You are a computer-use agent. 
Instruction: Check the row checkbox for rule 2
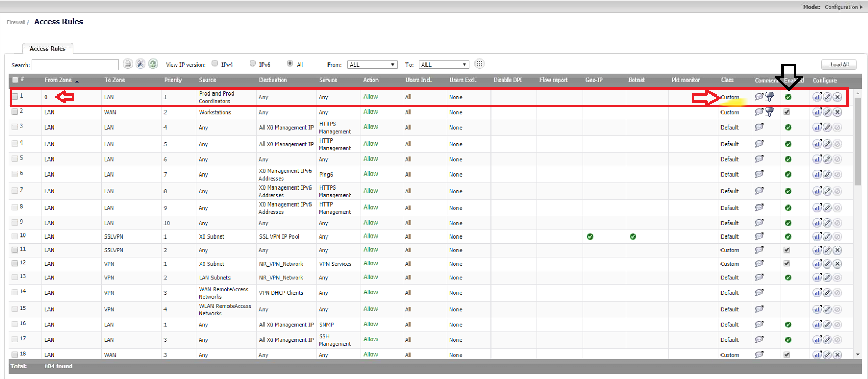click(x=15, y=112)
